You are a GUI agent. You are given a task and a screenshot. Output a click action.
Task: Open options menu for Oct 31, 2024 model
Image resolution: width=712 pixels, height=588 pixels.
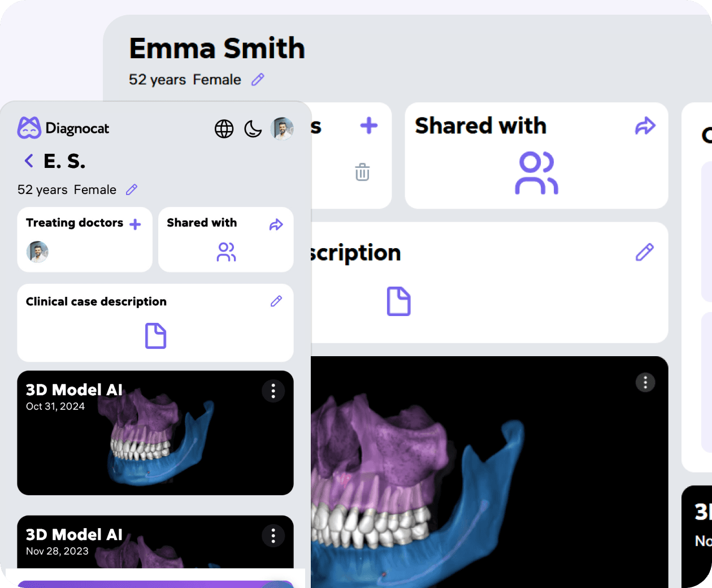pyautogui.click(x=273, y=391)
